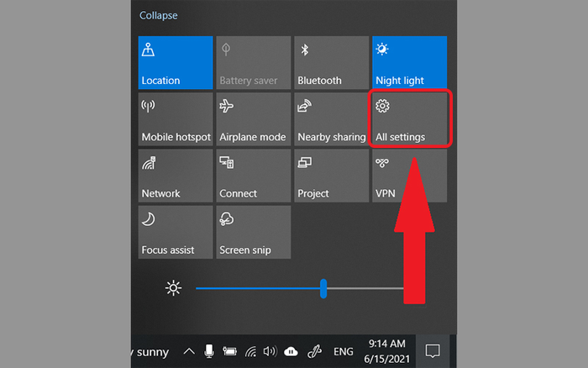
Task: Open All settings tile
Action: coord(409,119)
